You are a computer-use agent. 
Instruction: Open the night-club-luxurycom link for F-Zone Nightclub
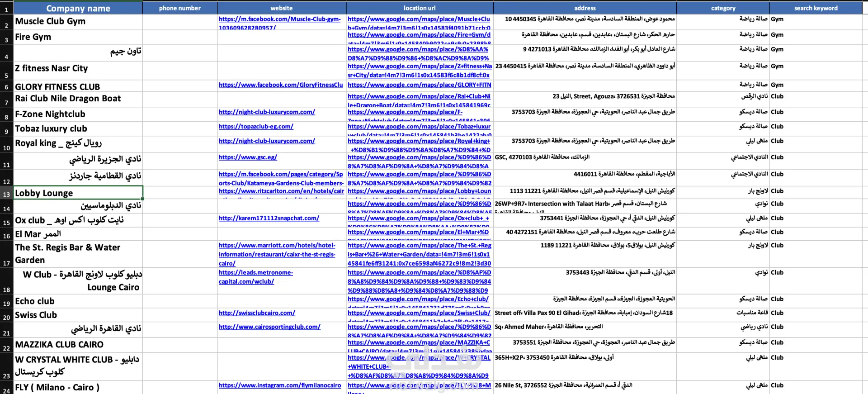coord(267,112)
